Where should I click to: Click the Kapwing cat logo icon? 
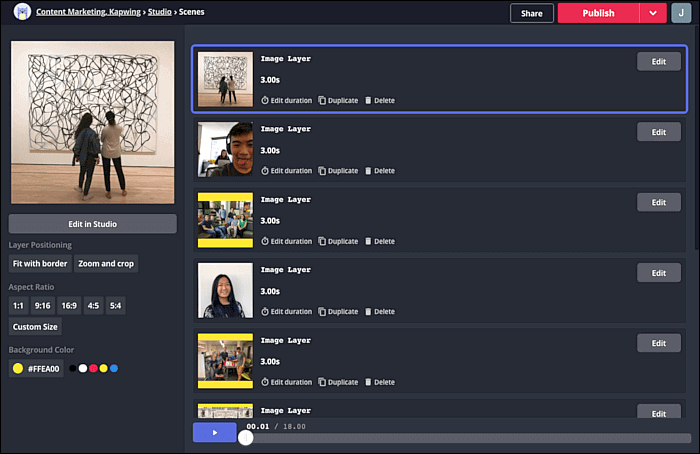pyautogui.click(x=22, y=12)
